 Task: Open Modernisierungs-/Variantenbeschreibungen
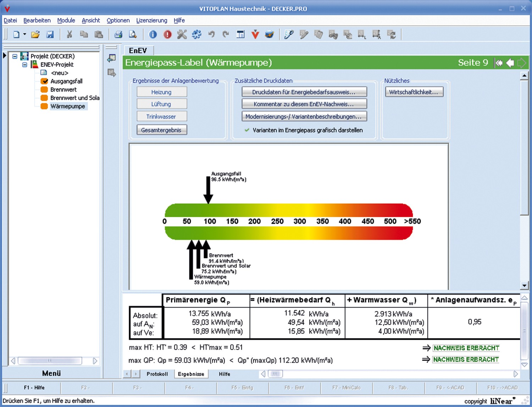304,116
